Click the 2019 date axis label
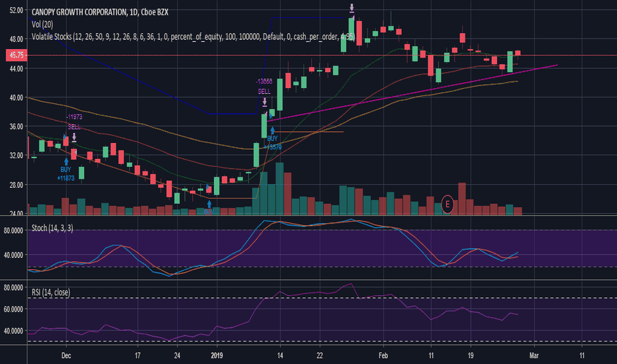This screenshot has width=617, height=364. [x=217, y=356]
